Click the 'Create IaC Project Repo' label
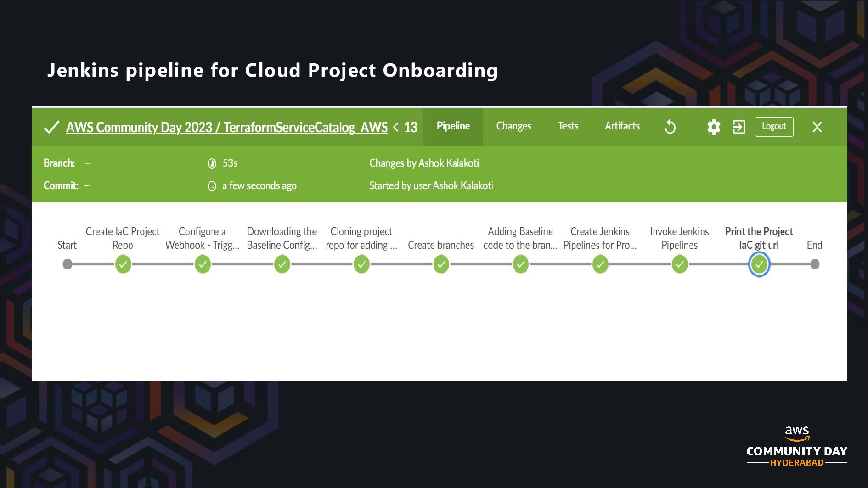Screen dimensions: 868x488 point(123,238)
